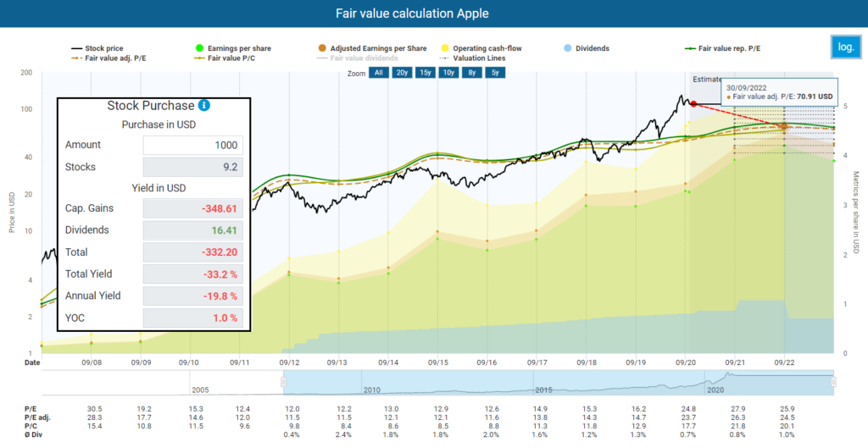
Task: Select the 20y zoom range
Action: pyautogui.click(x=402, y=73)
